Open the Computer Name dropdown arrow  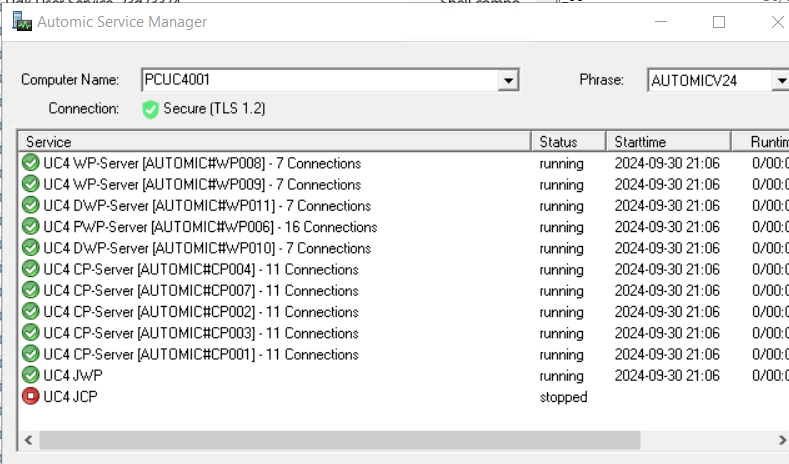pos(508,80)
